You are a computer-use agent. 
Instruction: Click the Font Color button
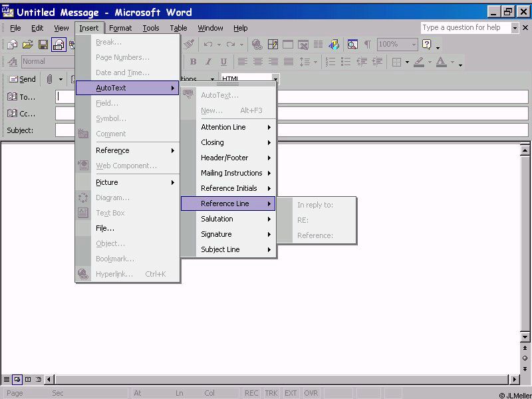tap(440, 62)
